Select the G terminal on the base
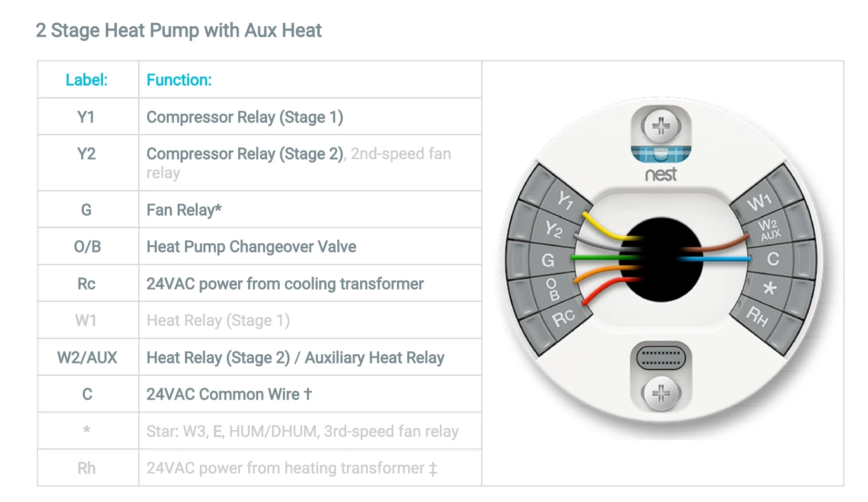 pyautogui.click(x=548, y=261)
